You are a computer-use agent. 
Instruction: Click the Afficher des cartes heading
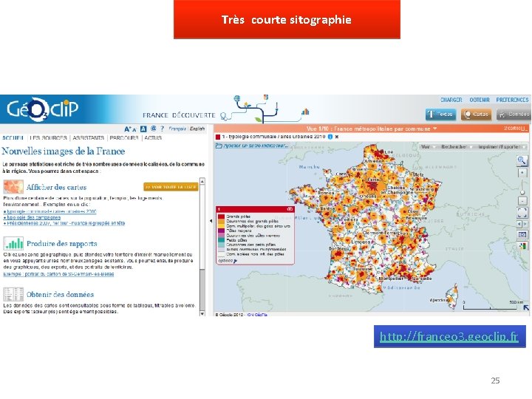point(56,187)
